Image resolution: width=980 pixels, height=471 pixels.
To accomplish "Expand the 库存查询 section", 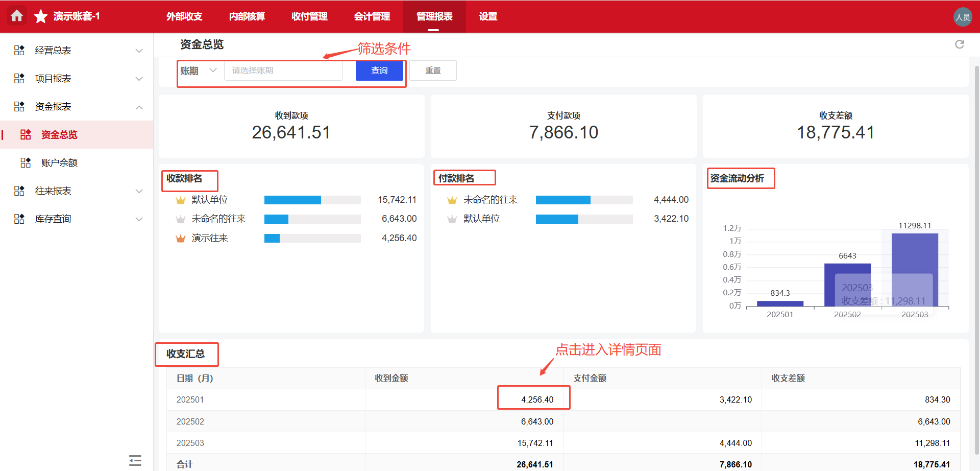I will [139, 219].
